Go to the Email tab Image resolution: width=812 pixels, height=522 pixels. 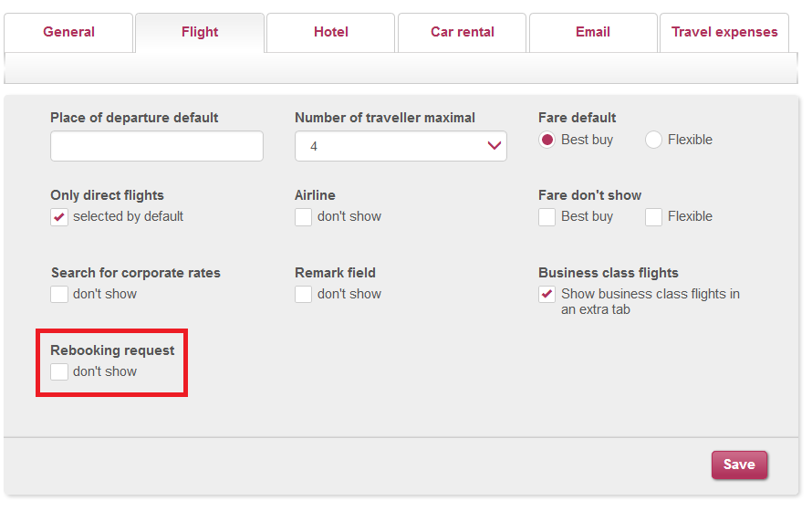[x=593, y=32]
